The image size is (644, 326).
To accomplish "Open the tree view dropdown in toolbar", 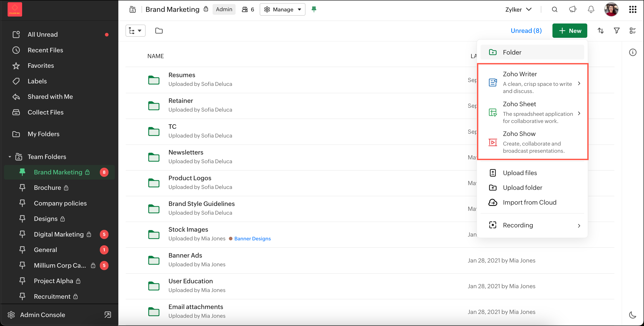I will pyautogui.click(x=135, y=31).
